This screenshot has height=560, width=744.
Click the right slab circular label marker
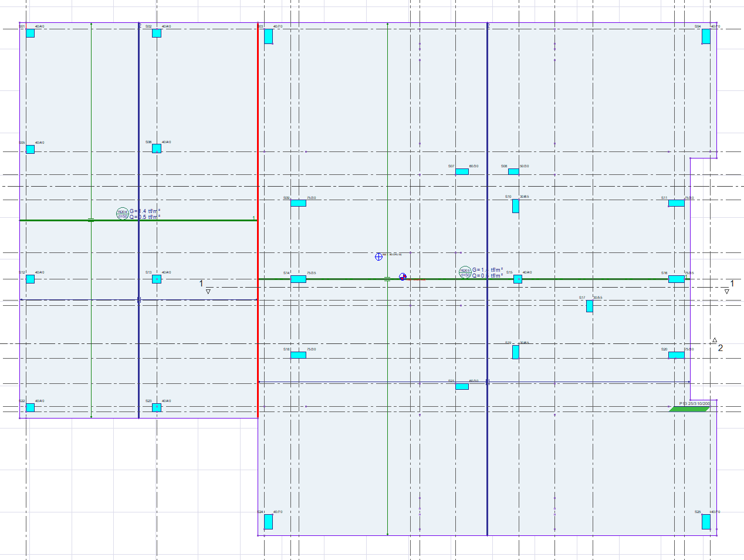click(x=465, y=272)
